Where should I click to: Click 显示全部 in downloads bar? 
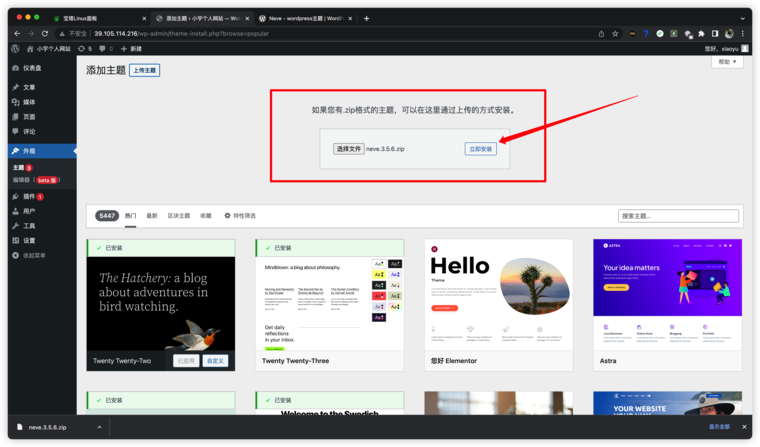coord(719,427)
